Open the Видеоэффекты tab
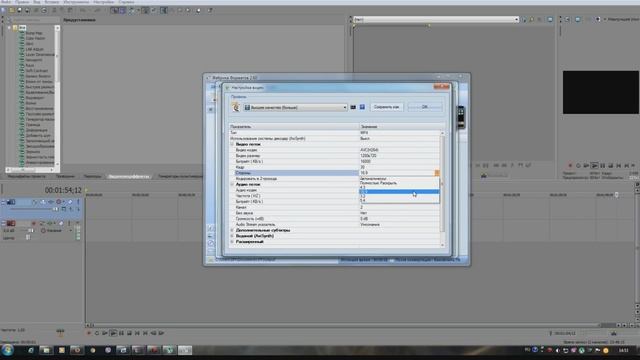 point(129,176)
